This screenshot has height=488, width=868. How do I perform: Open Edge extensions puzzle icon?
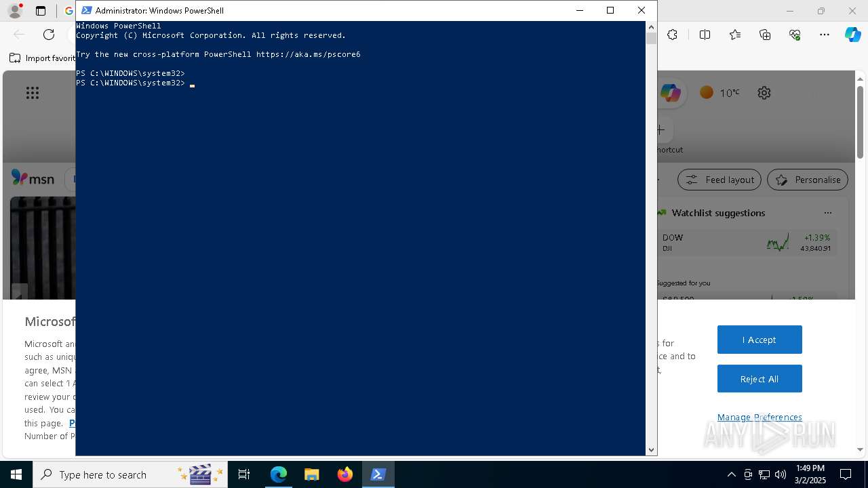672,35
